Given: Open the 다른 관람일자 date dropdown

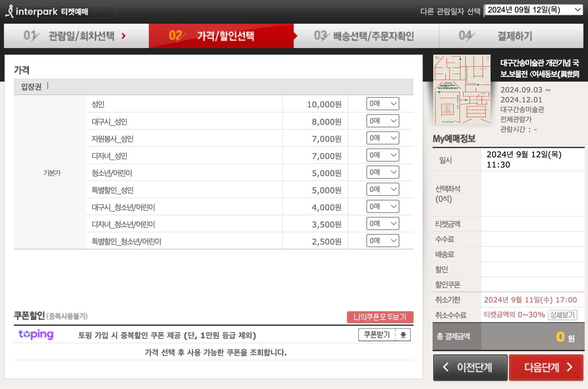Looking at the screenshot, I should tap(533, 10).
